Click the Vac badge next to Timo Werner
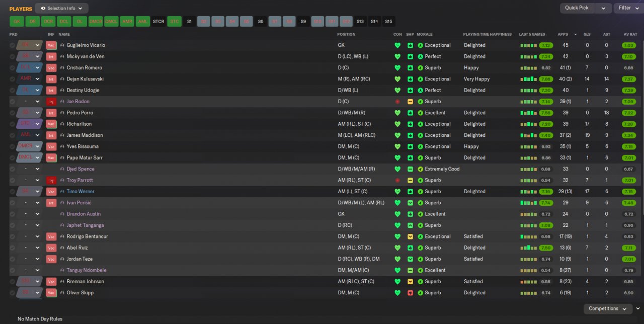 (x=51, y=192)
